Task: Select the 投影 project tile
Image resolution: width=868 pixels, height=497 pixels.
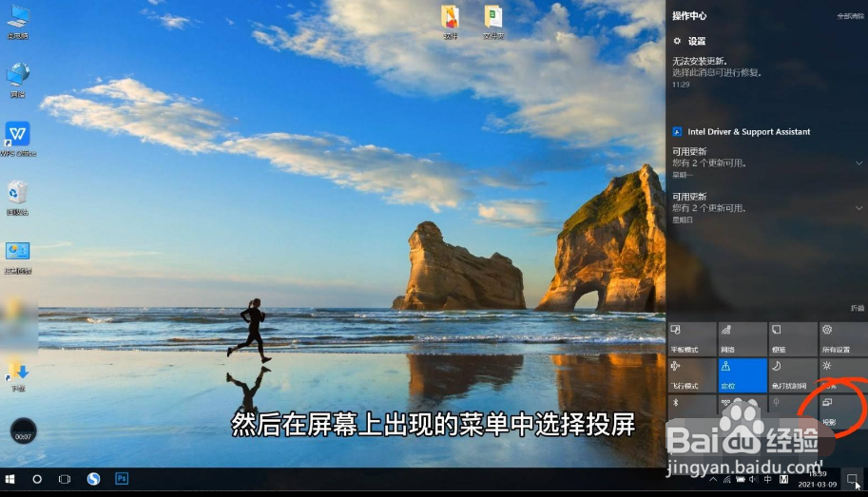Action: [843, 411]
